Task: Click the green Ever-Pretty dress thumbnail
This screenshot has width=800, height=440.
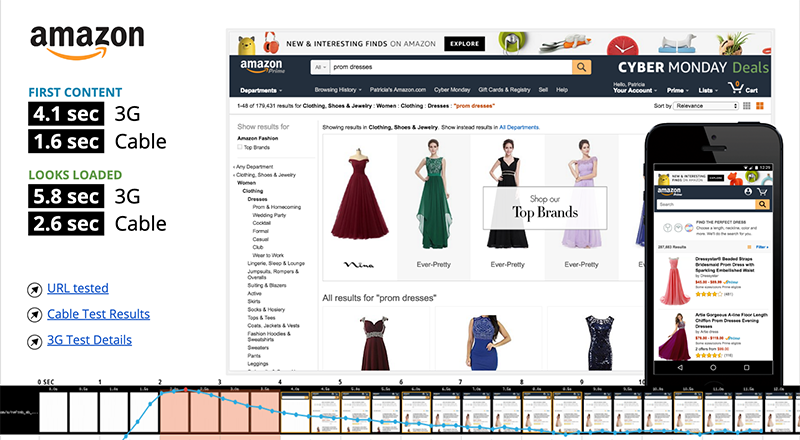Action: [433, 193]
